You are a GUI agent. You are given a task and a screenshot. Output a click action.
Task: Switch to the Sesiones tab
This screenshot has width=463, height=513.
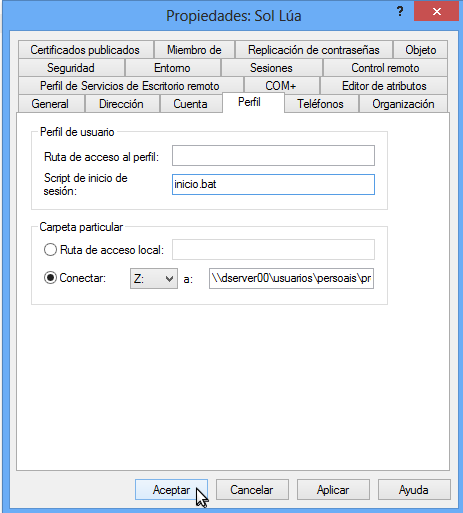tap(271, 68)
